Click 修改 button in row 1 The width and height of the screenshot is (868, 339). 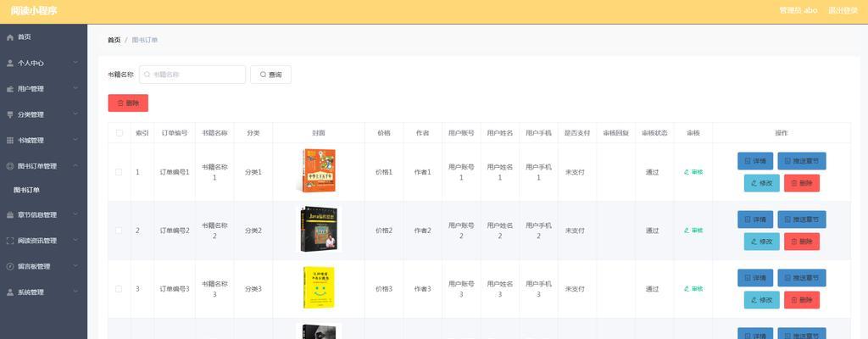[x=762, y=183]
